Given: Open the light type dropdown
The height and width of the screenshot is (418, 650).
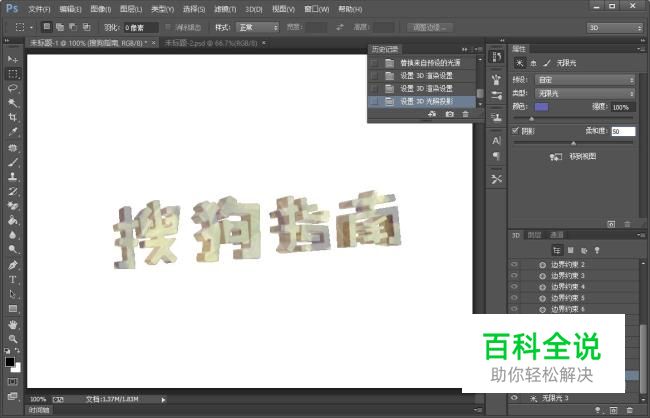Looking at the screenshot, I should pyautogui.click(x=585, y=93).
